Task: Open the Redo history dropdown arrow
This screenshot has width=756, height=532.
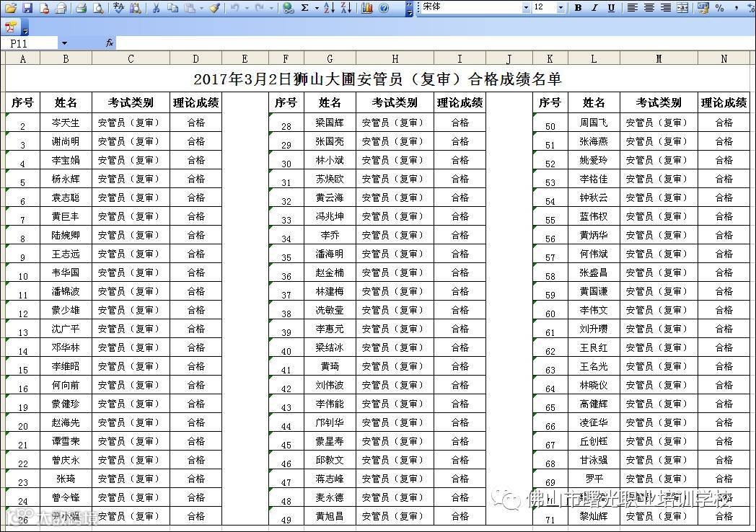Action: pos(271,8)
